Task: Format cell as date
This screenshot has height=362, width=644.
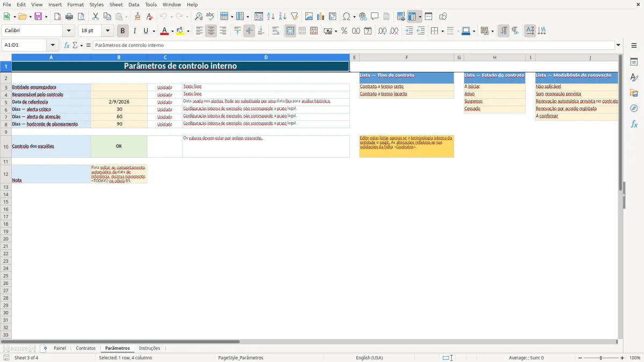Action: tap(368, 31)
